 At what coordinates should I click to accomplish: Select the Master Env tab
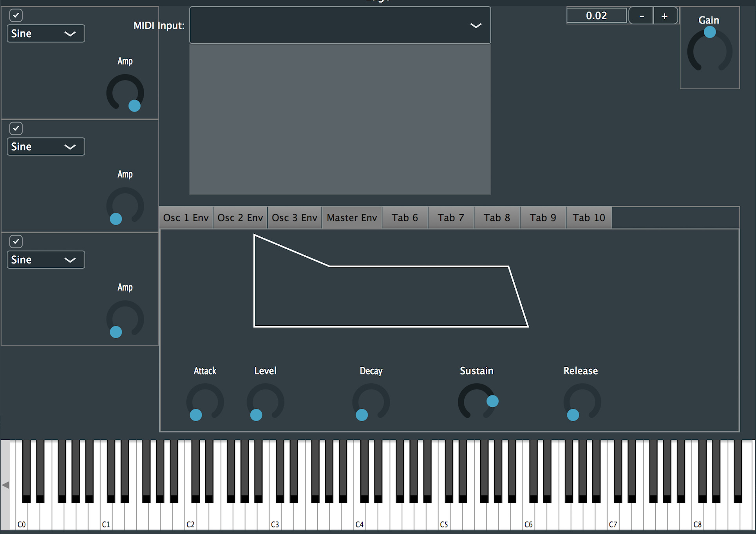point(352,218)
